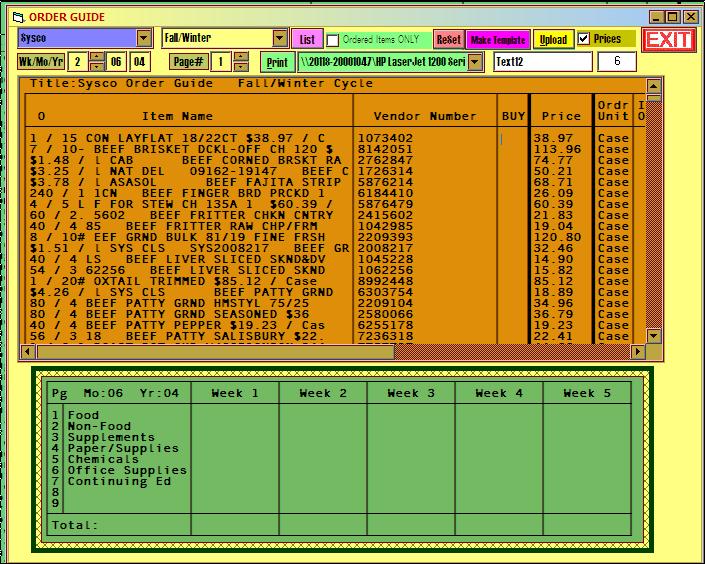Click the Week 5 column header
Screen dimensions: 705x564
click(587, 394)
